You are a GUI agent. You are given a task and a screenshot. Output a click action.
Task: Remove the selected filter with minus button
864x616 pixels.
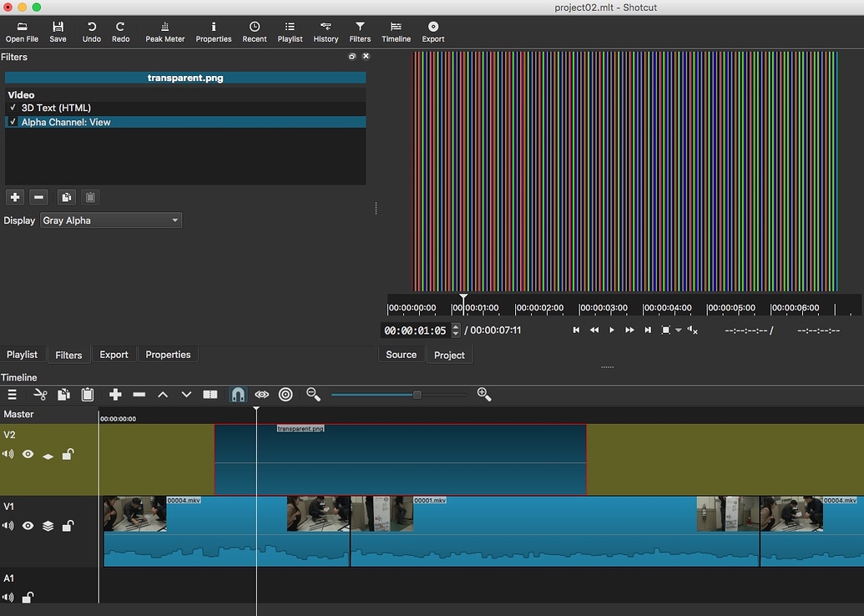tap(38, 197)
